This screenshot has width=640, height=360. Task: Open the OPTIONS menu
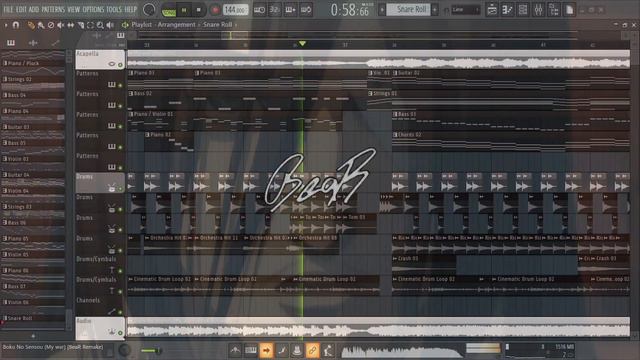pos(93,9)
